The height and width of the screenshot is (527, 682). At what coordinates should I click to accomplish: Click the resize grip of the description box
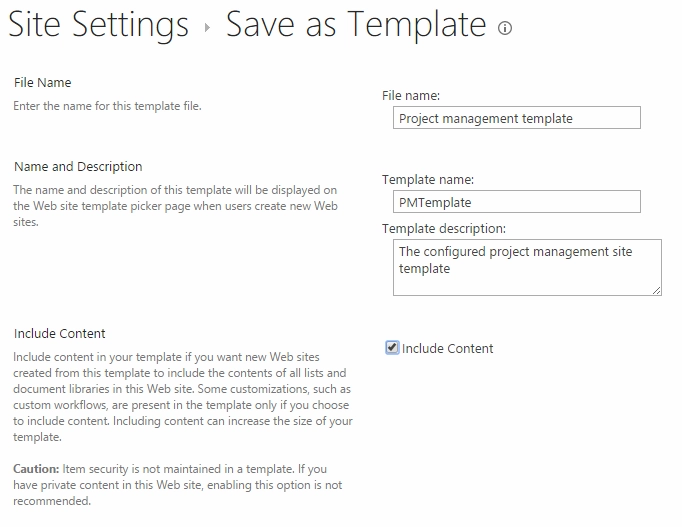[657, 291]
